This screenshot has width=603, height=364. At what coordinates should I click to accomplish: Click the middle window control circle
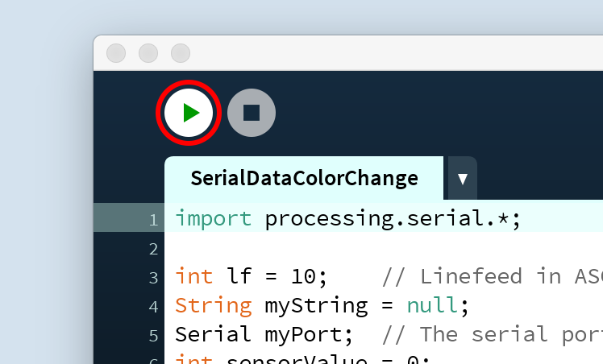point(148,53)
